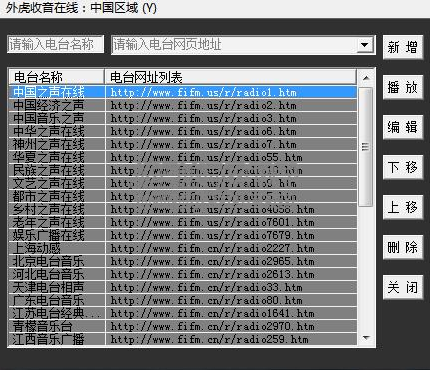
Task: Select the 文艺之声在线 row
Action: [183, 183]
